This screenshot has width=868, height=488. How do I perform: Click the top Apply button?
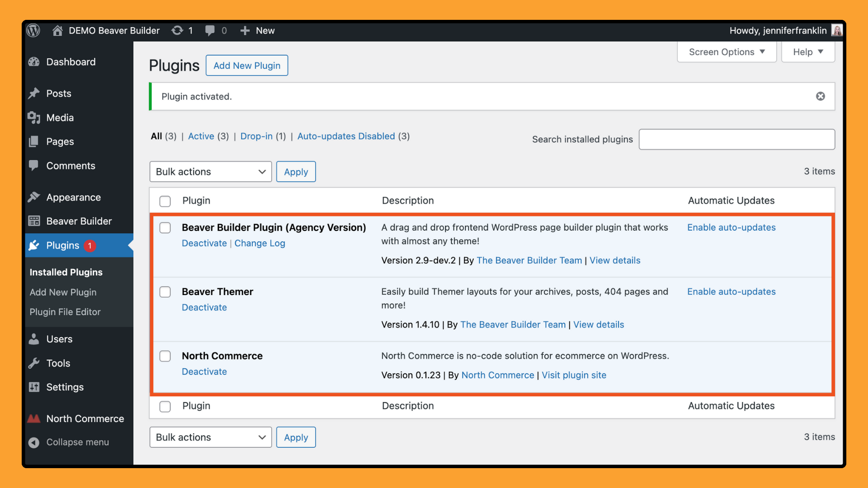(x=296, y=172)
